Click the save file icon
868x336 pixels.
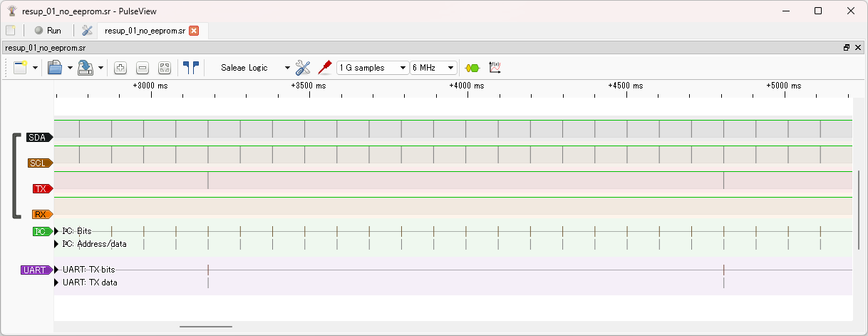[86, 68]
